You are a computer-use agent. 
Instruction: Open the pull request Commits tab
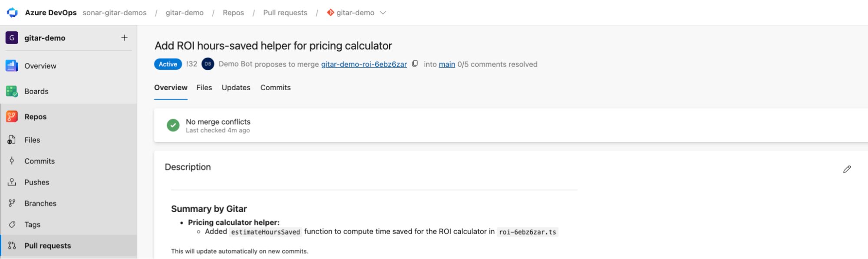275,88
